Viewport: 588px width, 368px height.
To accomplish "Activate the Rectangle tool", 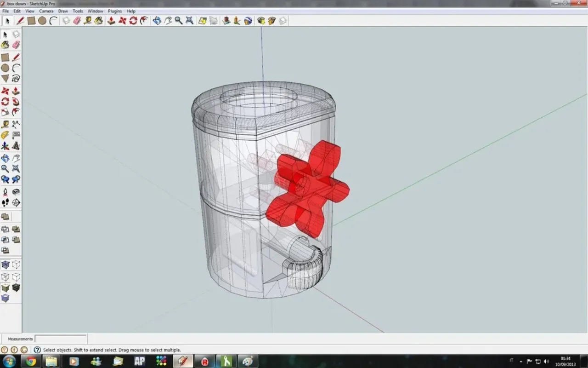I will click(x=31, y=20).
